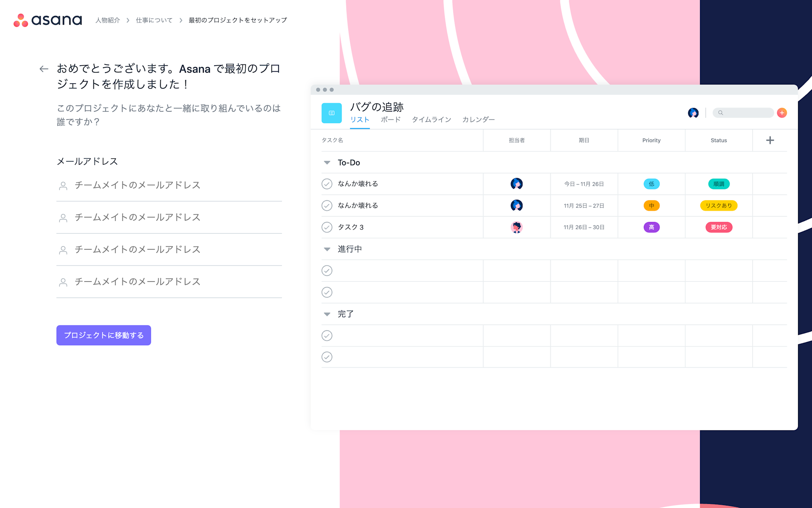Screen dimensions: 812x508
Task: Go back with the left arrow icon
Action: click(x=44, y=69)
